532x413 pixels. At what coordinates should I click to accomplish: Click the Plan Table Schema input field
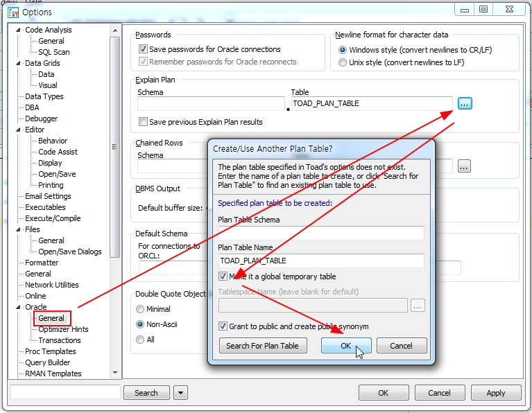(x=320, y=234)
